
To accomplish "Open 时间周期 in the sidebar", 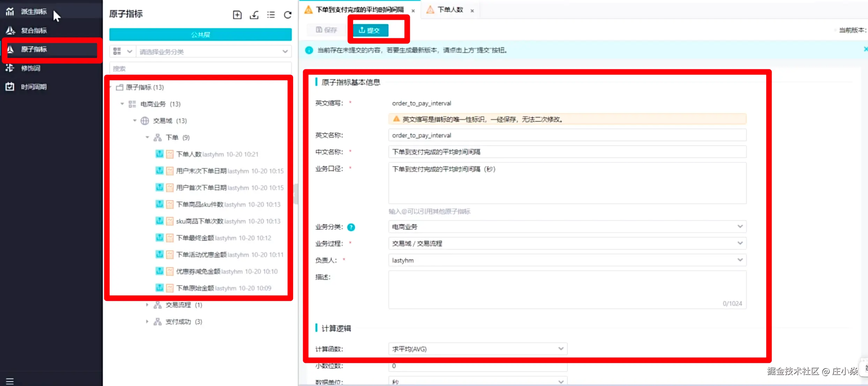I will [33, 87].
